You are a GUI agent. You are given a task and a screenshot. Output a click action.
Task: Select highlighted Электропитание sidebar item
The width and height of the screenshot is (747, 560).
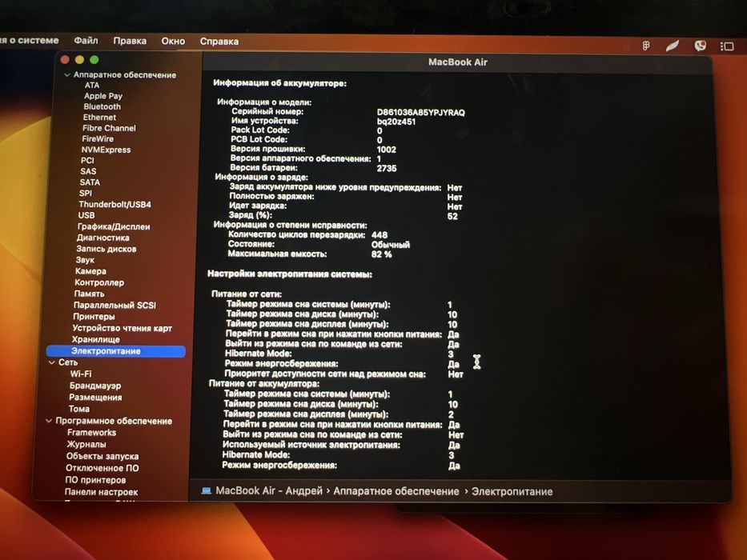tap(116, 351)
